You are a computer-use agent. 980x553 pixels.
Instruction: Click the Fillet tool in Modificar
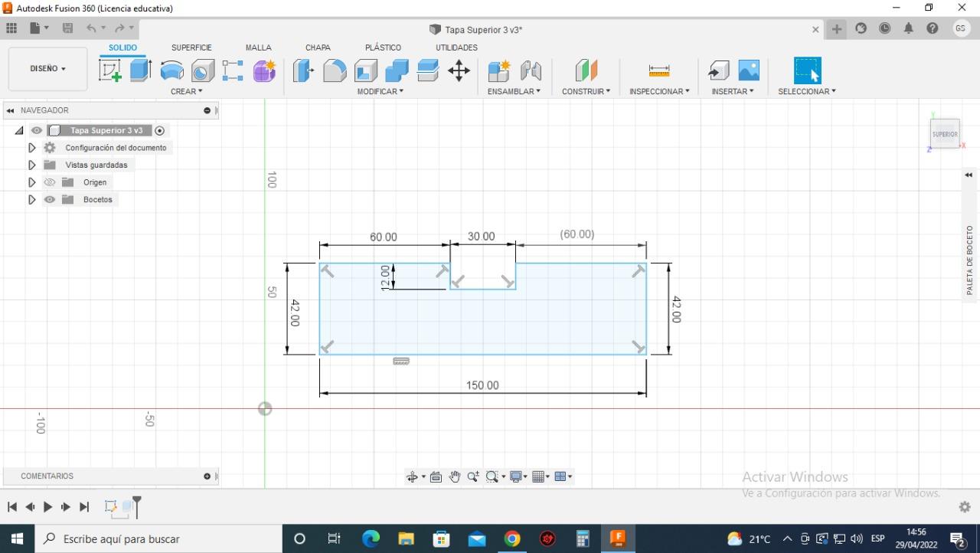pos(335,70)
